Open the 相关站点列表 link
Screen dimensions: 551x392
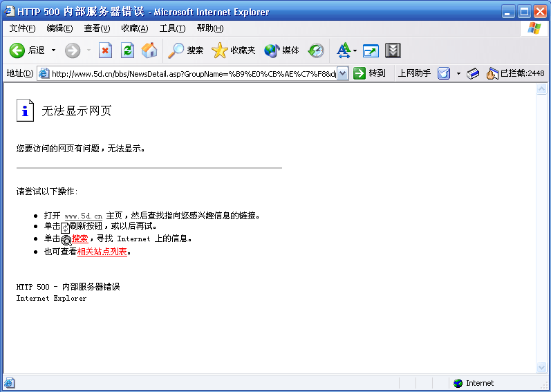(102, 252)
